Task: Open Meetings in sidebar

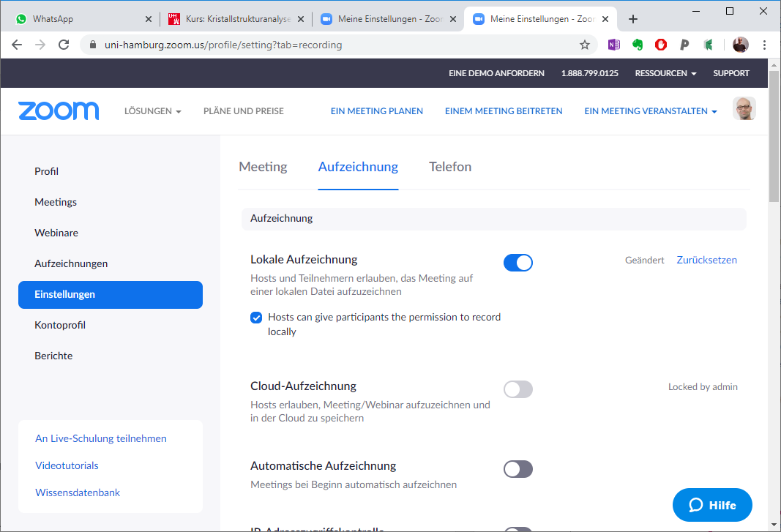Action: (x=56, y=202)
